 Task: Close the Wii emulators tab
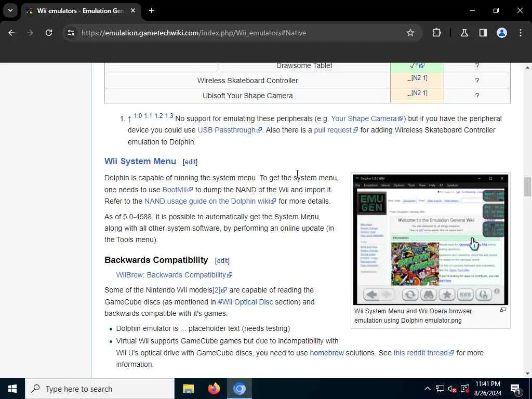133,10
